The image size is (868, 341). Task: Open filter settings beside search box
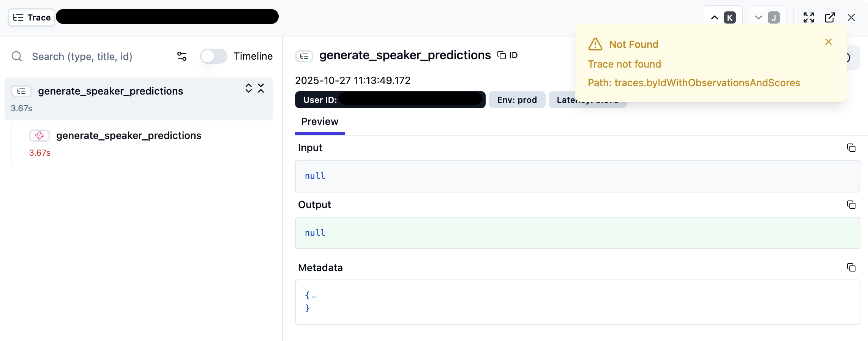pos(182,56)
